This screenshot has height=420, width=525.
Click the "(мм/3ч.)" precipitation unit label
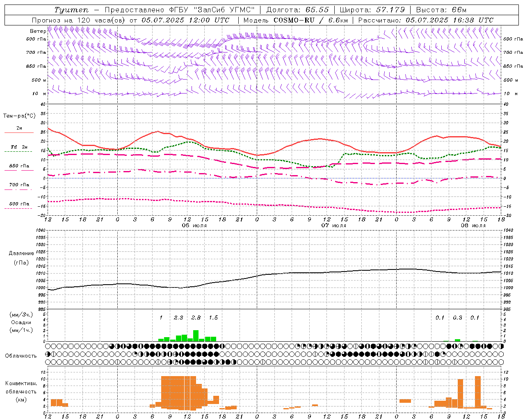coord(21,315)
